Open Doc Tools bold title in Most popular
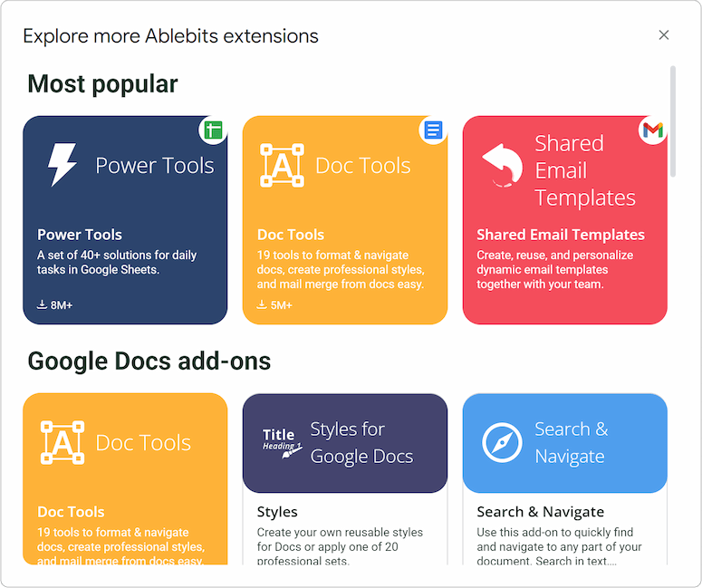Image resolution: width=702 pixels, height=588 pixels. click(x=291, y=235)
